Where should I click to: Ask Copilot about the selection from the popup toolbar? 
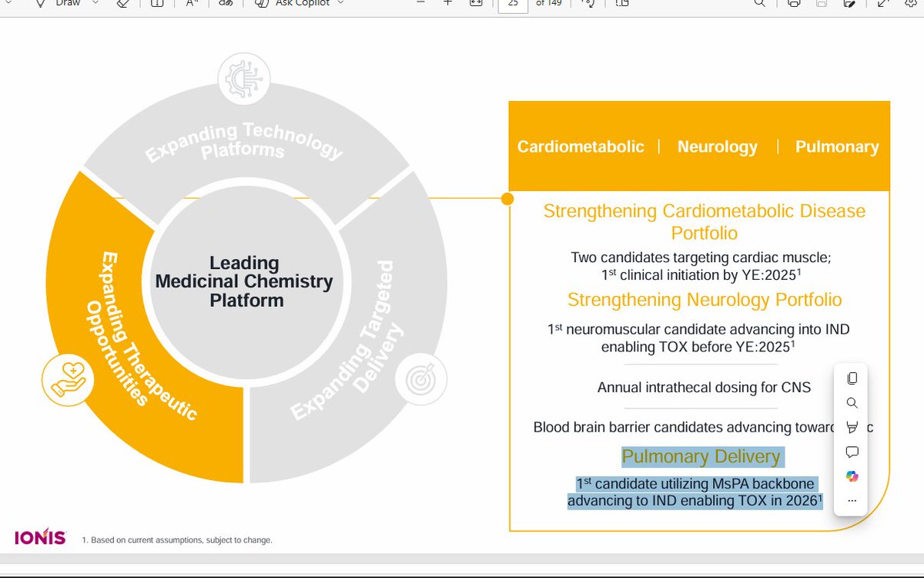[x=852, y=476]
